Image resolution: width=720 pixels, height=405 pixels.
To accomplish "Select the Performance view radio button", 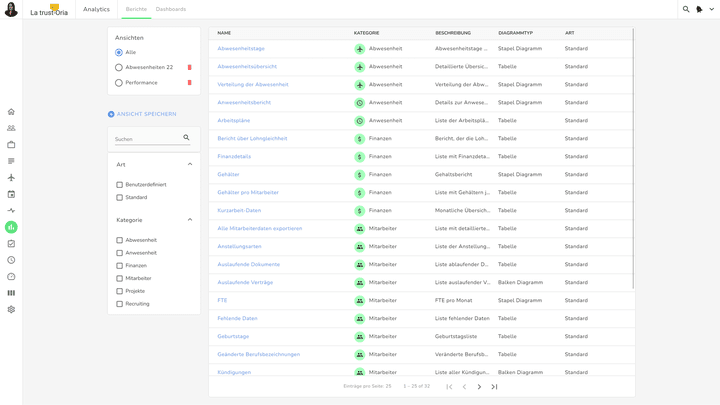I will point(119,83).
